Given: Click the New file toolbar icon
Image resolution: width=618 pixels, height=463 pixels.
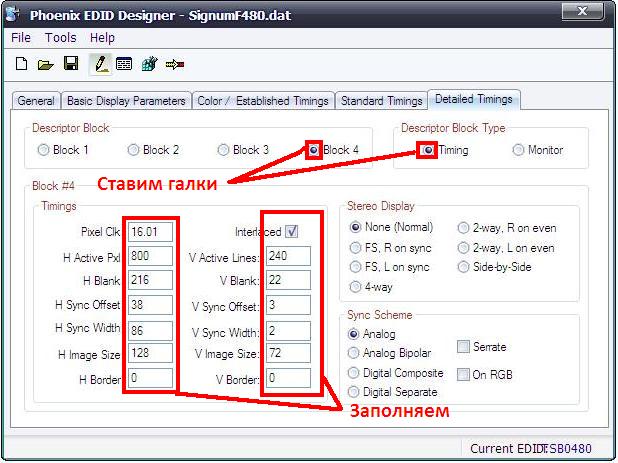Looking at the screenshot, I should click(x=21, y=64).
